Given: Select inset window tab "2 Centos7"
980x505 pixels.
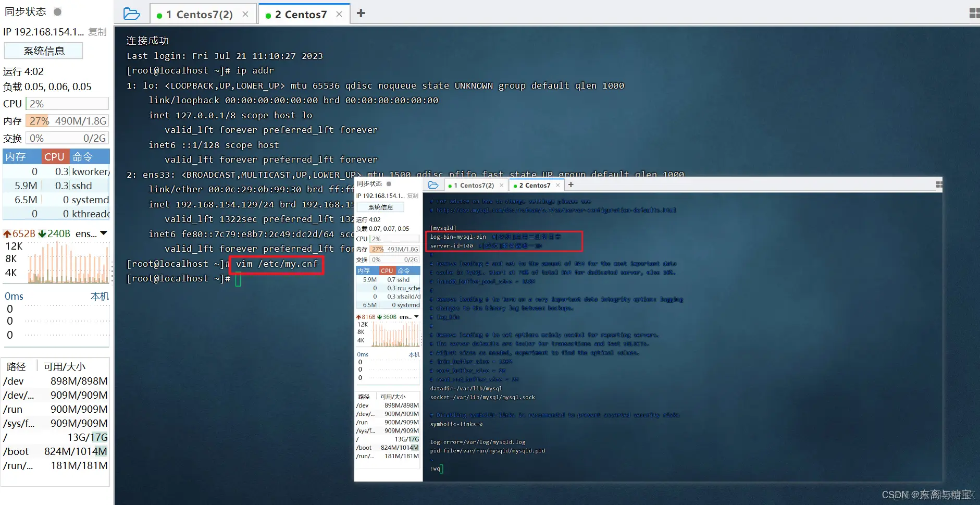Looking at the screenshot, I should [x=537, y=185].
